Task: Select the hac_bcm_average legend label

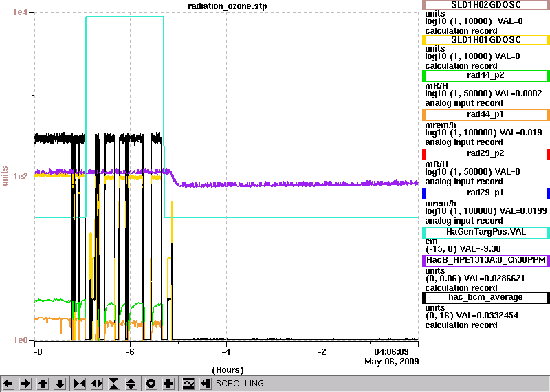Action: tap(486, 297)
